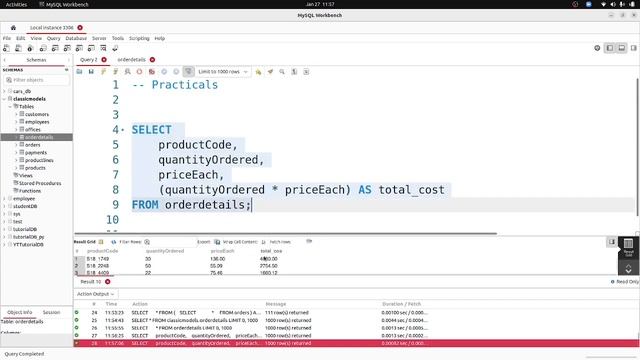Screen dimensions: 640x360
Task: Toggle the result pane side panel button
Action: pyautogui.click(x=611, y=242)
